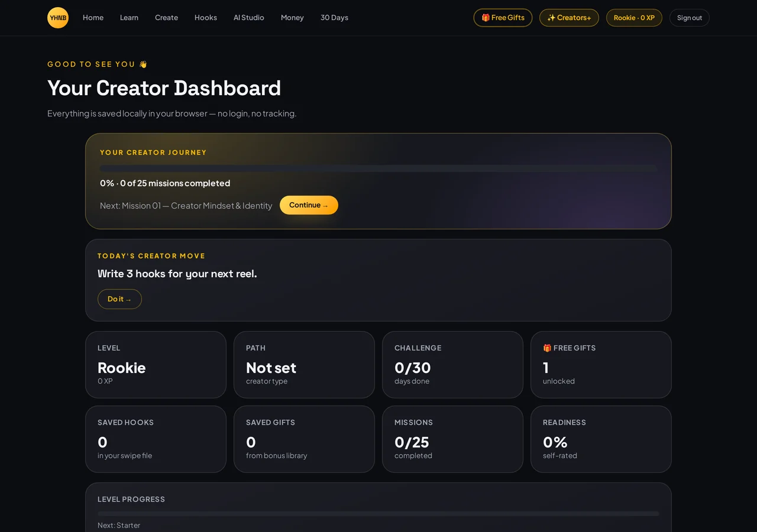Continue to Mission 01
This screenshot has width=757, height=532.
pos(309,205)
